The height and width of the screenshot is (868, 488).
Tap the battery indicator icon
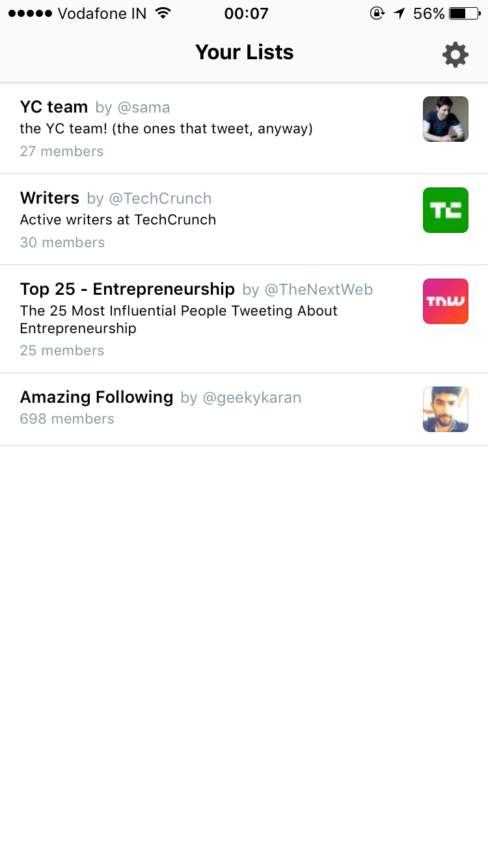(465, 13)
